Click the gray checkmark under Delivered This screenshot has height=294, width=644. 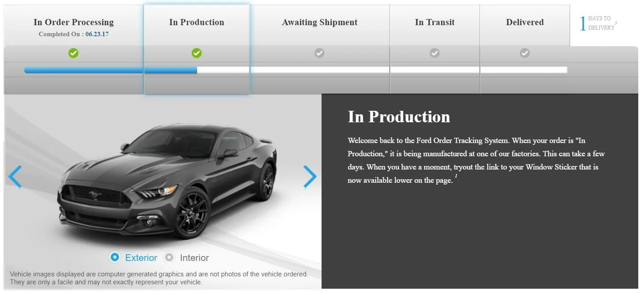tap(525, 53)
